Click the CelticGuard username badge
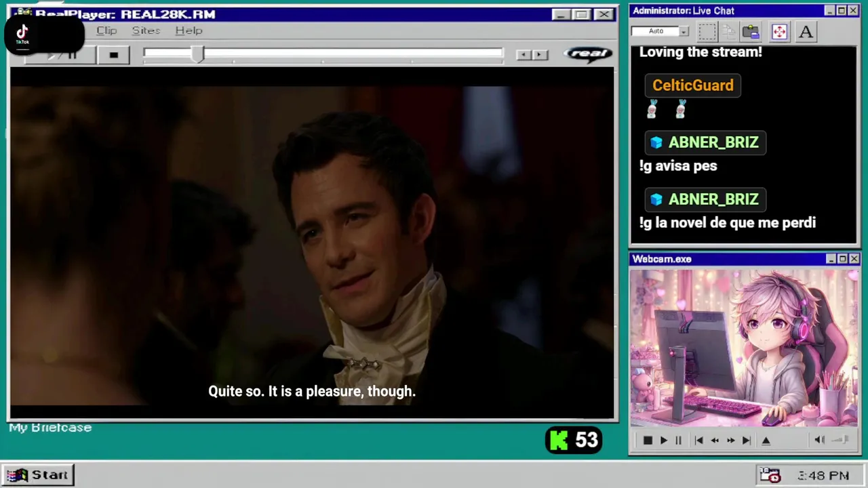 pos(692,85)
